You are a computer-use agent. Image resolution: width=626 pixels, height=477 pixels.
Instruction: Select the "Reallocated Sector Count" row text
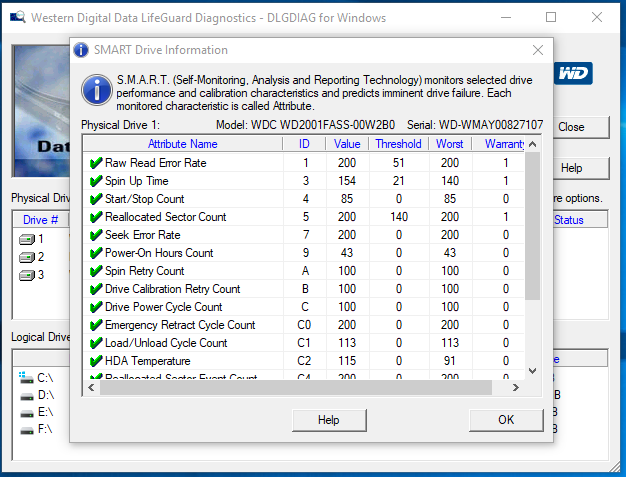pos(166,217)
